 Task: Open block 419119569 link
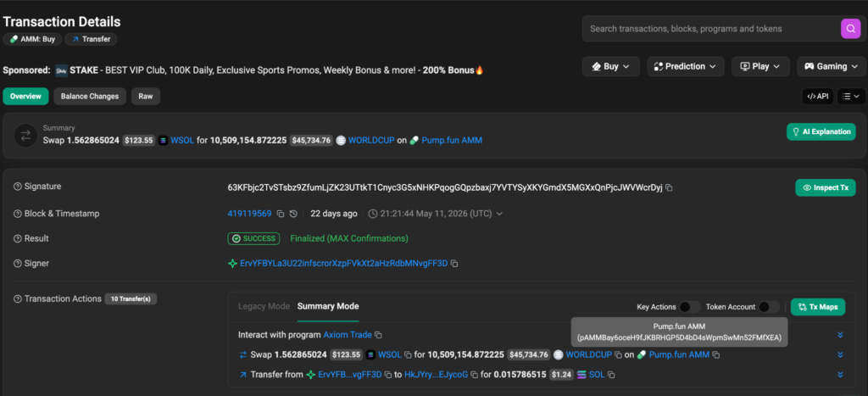[249, 214]
